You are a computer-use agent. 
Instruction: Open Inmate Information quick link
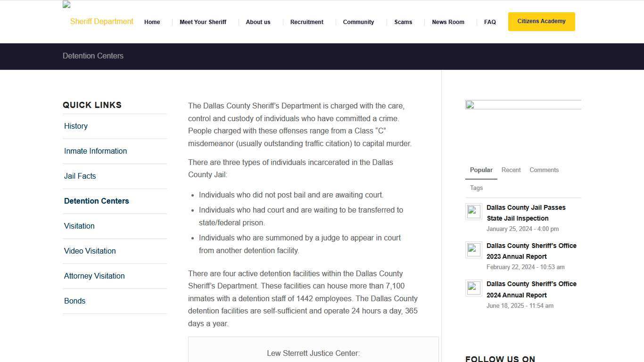[95, 151]
